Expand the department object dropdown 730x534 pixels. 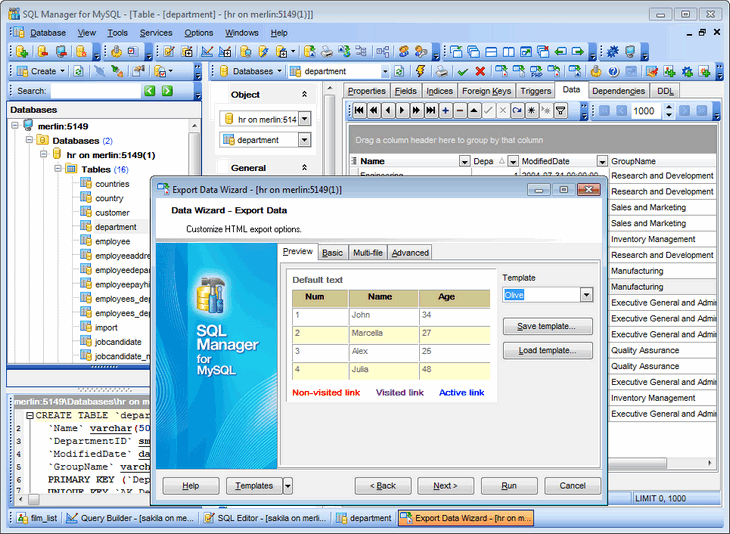coord(304,141)
